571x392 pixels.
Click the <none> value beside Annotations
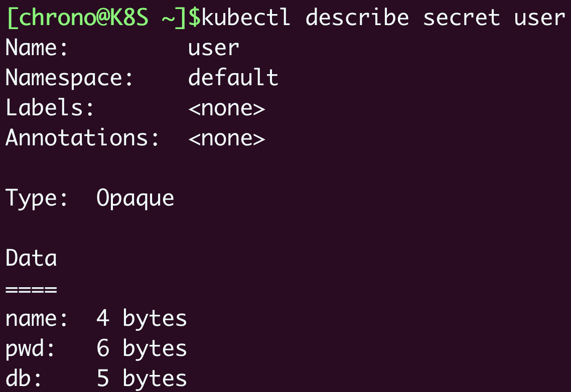click(226, 138)
